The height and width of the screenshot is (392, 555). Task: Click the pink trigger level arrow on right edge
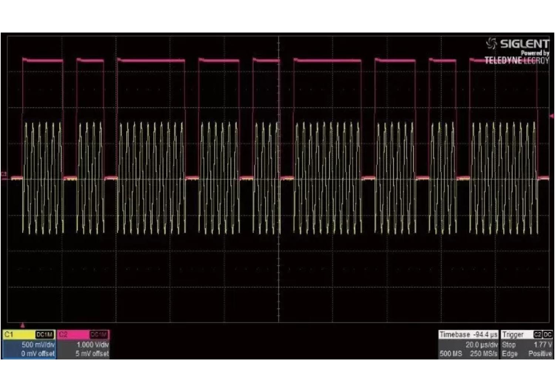point(551,116)
